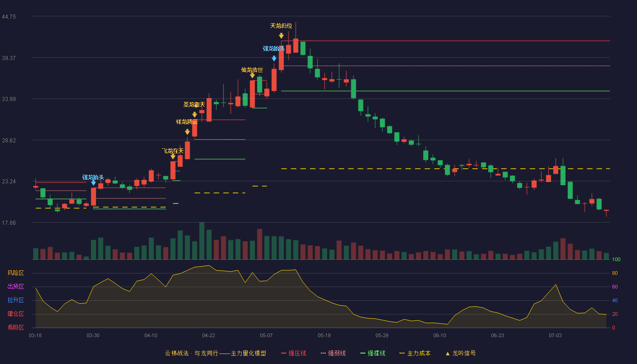The height and width of the screenshot is (364, 637).
Task: Click the orange 飞龙在天 signal arrow
Action: tap(173, 157)
